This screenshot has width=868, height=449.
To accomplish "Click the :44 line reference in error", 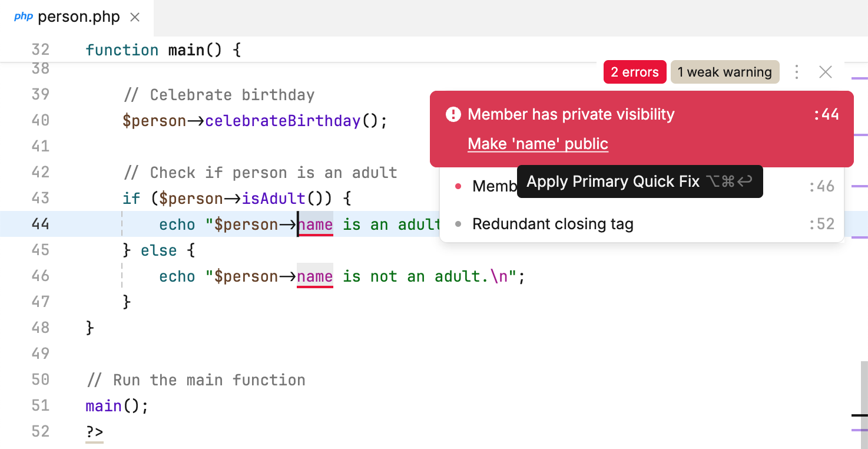I will pyautogui.click(x=826, y=114).
